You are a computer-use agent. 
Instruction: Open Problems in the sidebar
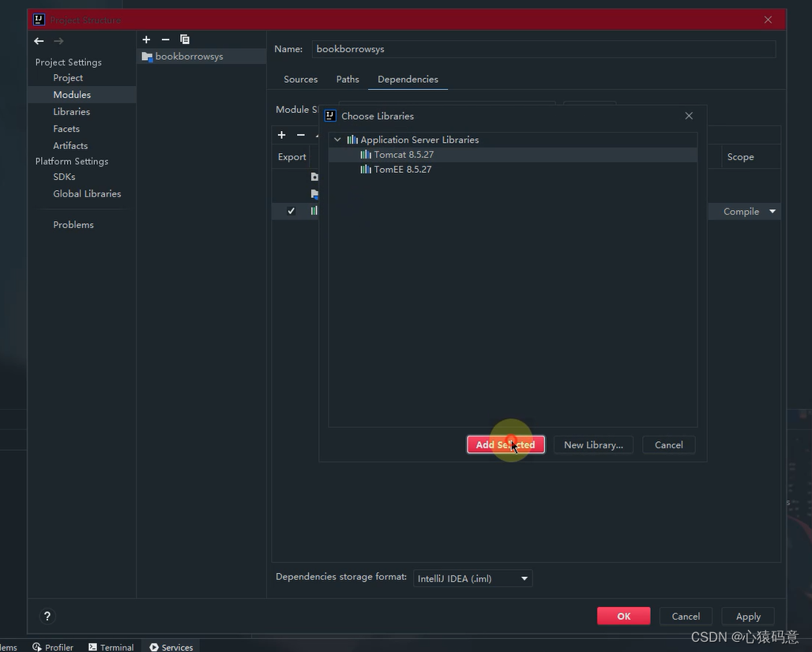73,225
